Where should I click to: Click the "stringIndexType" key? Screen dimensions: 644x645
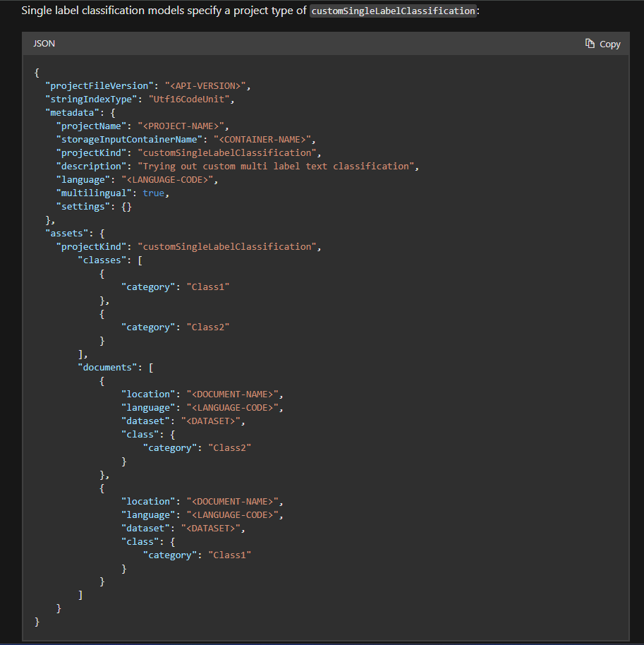91,99
